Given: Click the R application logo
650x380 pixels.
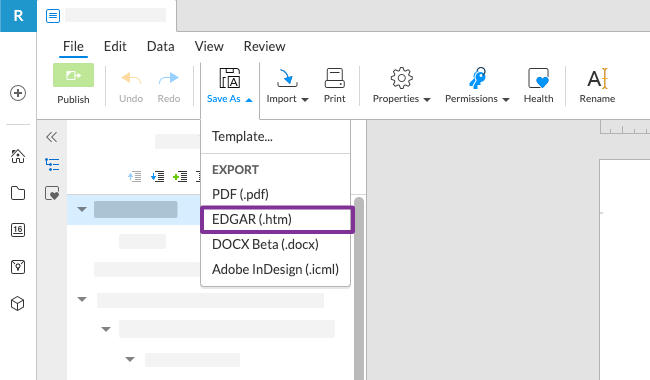Looking at the screenshot, I should [18, 16].
